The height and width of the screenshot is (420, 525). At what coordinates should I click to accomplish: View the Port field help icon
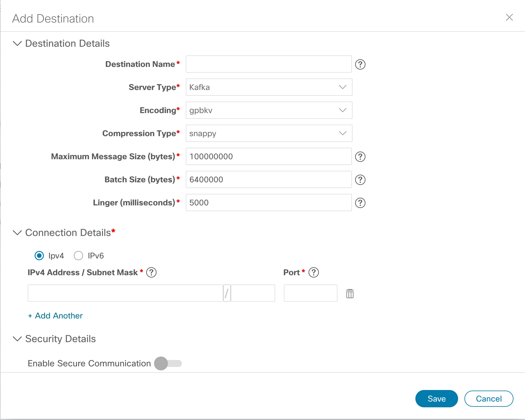tap(314, 272)
